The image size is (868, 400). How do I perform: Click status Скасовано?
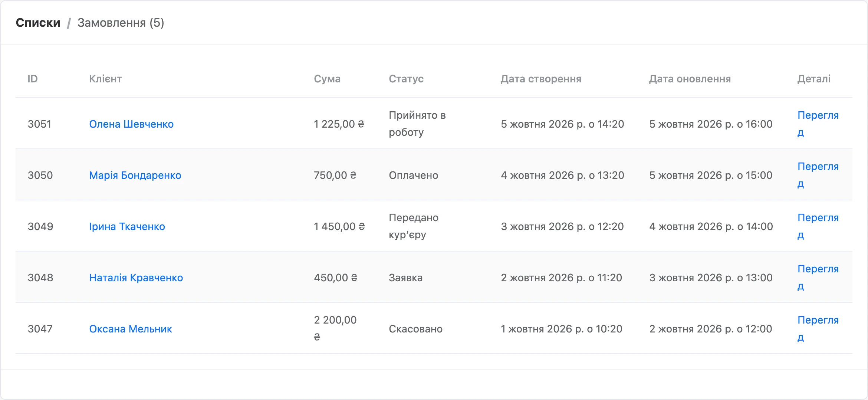point(415,329)
